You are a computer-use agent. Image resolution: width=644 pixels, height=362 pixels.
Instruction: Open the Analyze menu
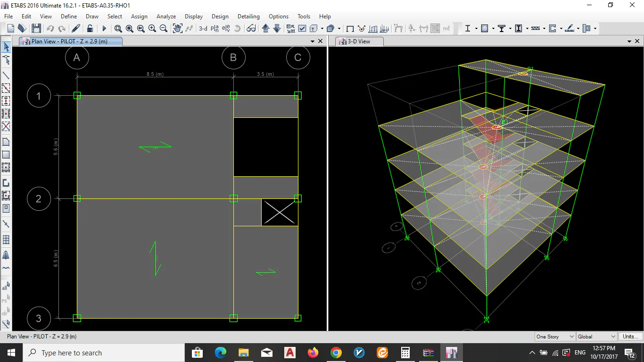tap(166, 16)
